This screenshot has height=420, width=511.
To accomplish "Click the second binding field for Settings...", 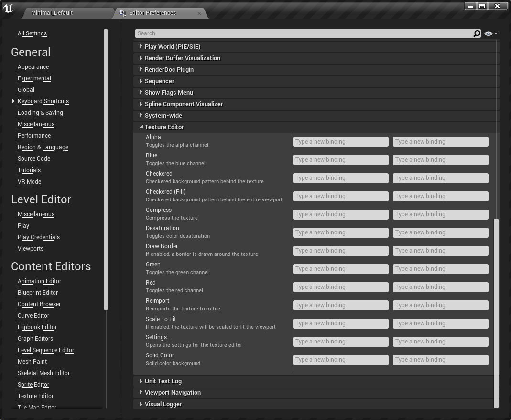I will click(x=441, y=342).
